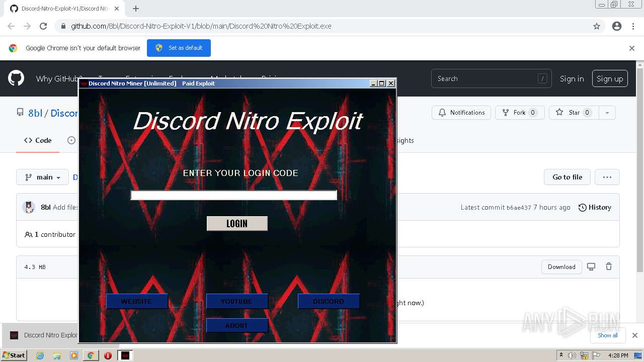Bookmark this page with star icon

(597, 26)
